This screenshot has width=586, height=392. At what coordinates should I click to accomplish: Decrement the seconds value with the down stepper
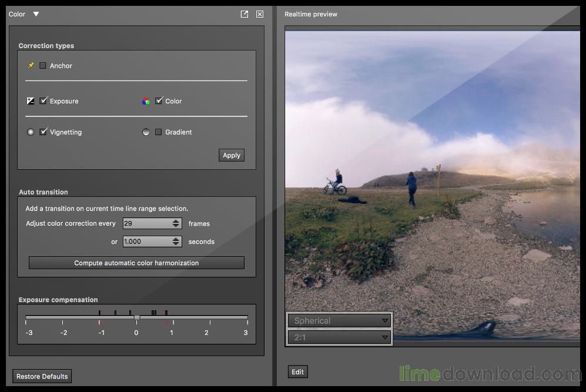(175, 243)
